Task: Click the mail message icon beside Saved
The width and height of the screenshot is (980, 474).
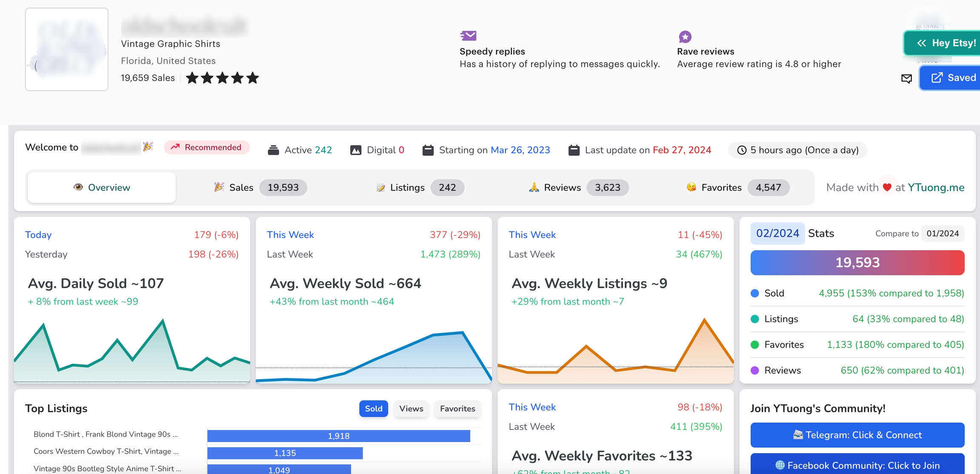Action: pos(906,78)
